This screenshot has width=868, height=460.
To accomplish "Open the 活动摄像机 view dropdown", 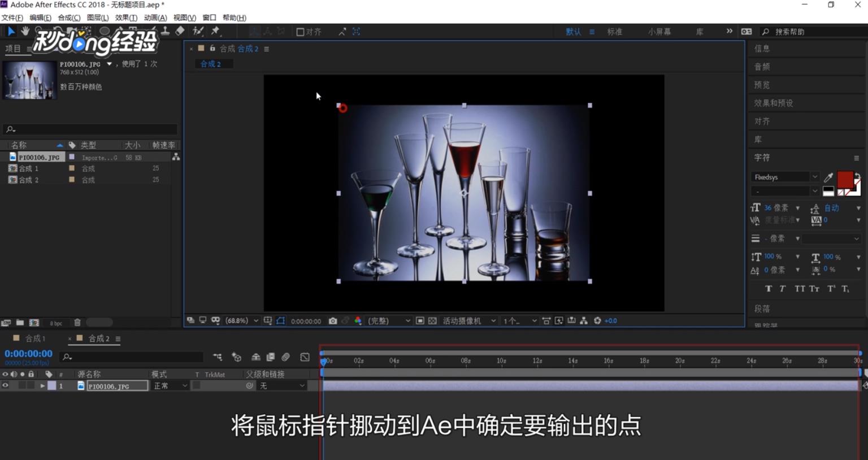I will pyautogui.click(x=469, y=320).
